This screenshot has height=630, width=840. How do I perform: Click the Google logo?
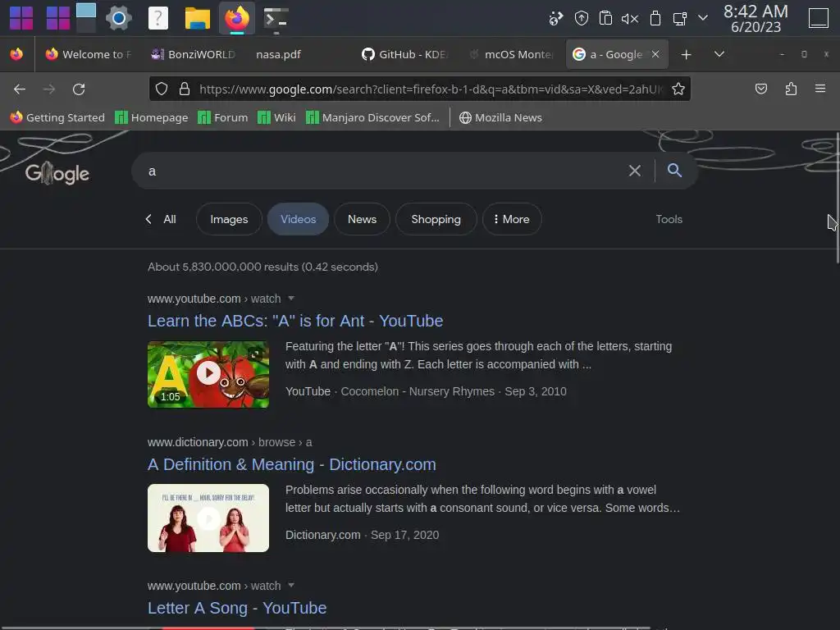pos(57,173)
